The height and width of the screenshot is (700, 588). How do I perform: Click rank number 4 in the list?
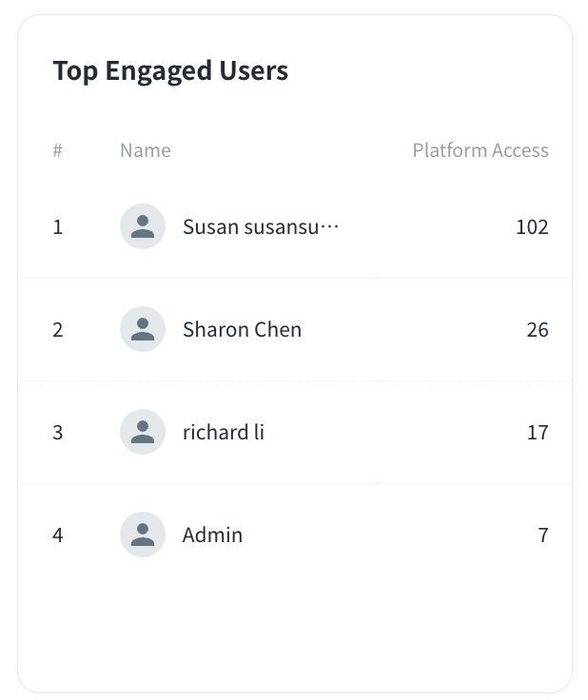coord(58,535)
